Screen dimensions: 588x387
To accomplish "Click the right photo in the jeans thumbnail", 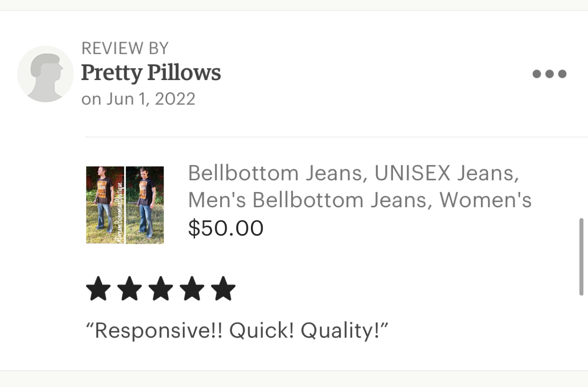I will click(145, 204).
